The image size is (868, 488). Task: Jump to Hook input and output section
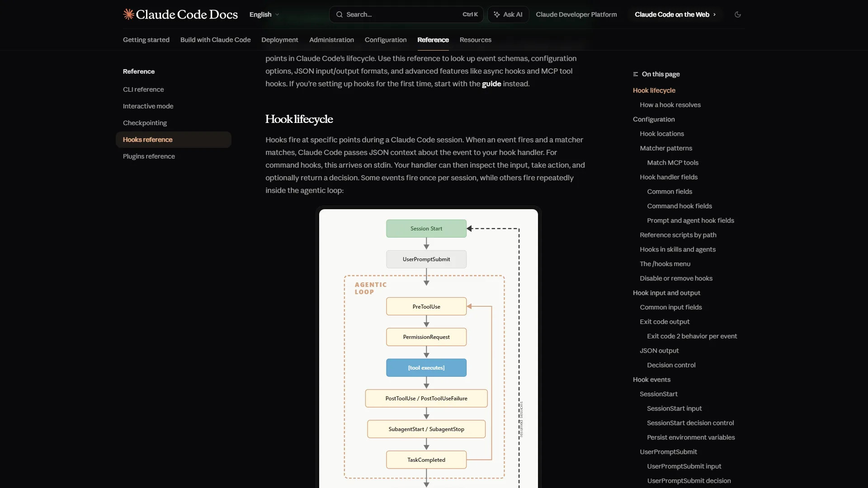(x=666, y=293)
